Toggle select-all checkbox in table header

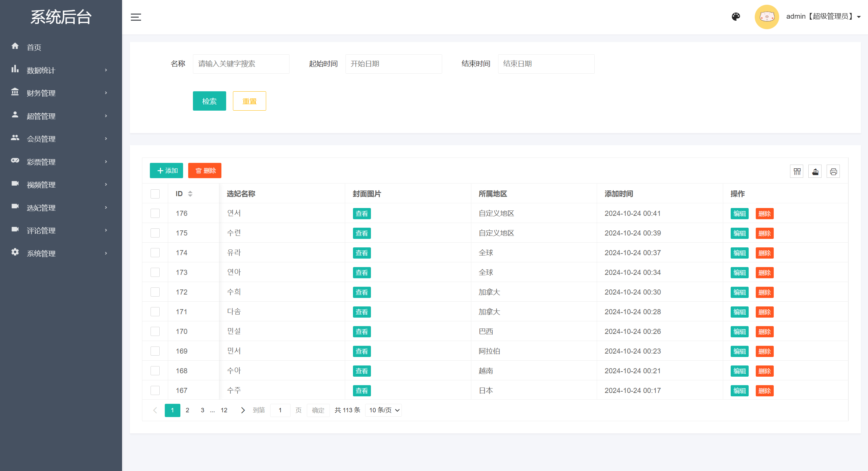[x=155, y=194]
